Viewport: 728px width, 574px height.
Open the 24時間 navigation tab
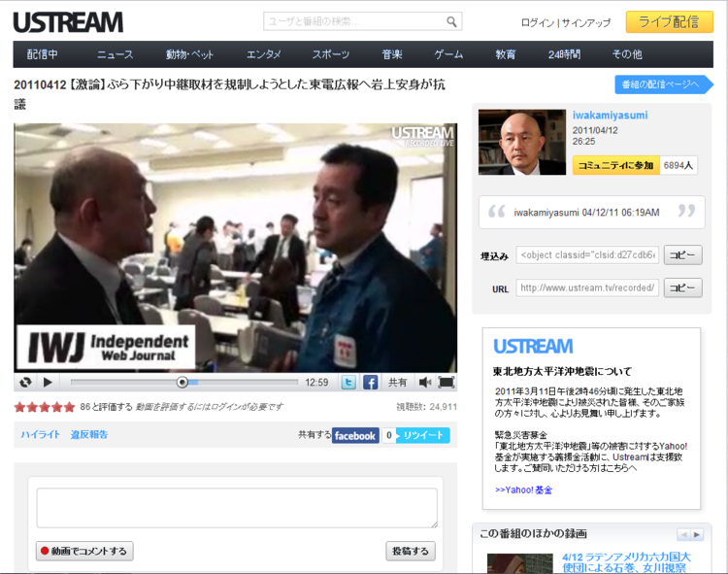(564, 54)
